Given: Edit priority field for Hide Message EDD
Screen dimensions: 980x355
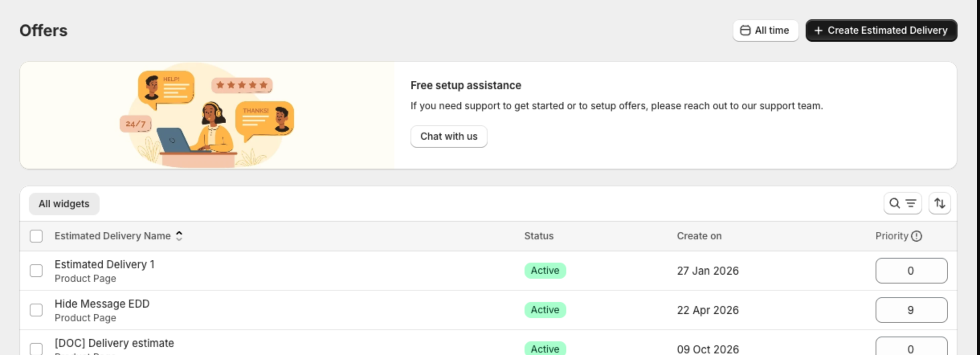Looking at the screenshot, I should tap(911, 310).
